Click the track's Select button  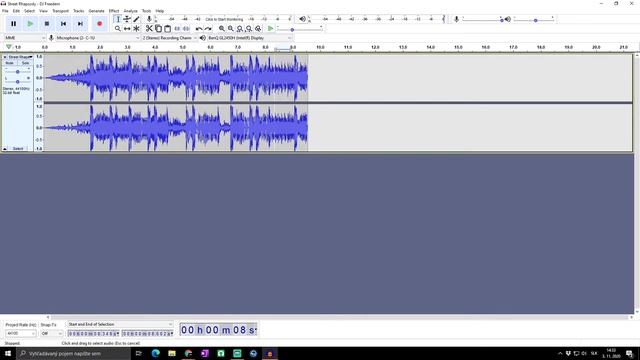tap(18, 149)
